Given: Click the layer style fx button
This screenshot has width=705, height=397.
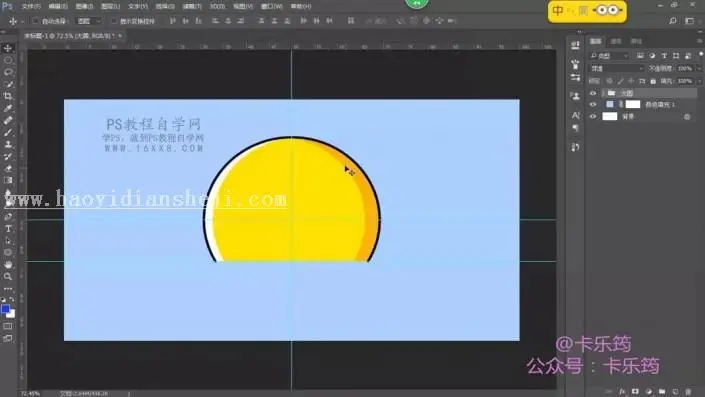Looking at the screenshot, I should pos(622,392).
